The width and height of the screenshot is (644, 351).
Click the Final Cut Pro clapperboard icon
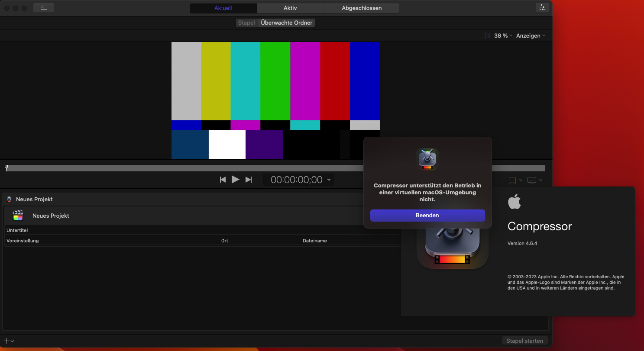coord(18,216)
